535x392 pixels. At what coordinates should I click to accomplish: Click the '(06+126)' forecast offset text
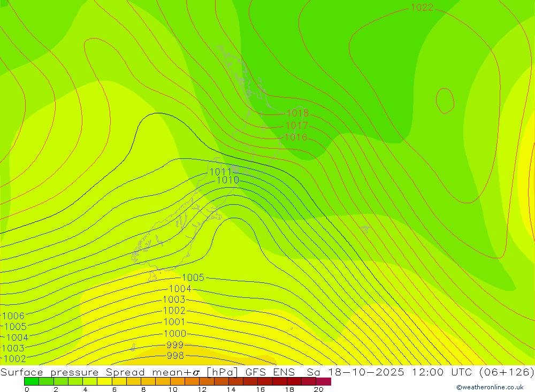(507, 372)
